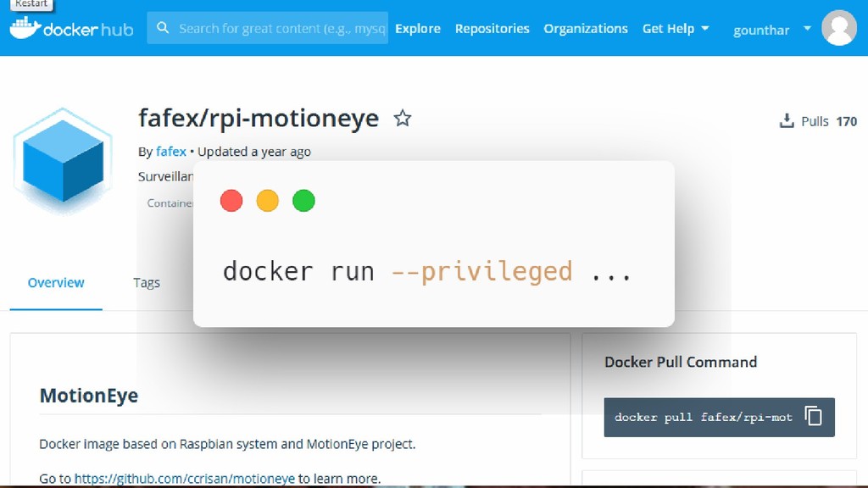Click the Restart tooltip label
The width and height of the screenshot is (868, 488).
click(31, 4)
